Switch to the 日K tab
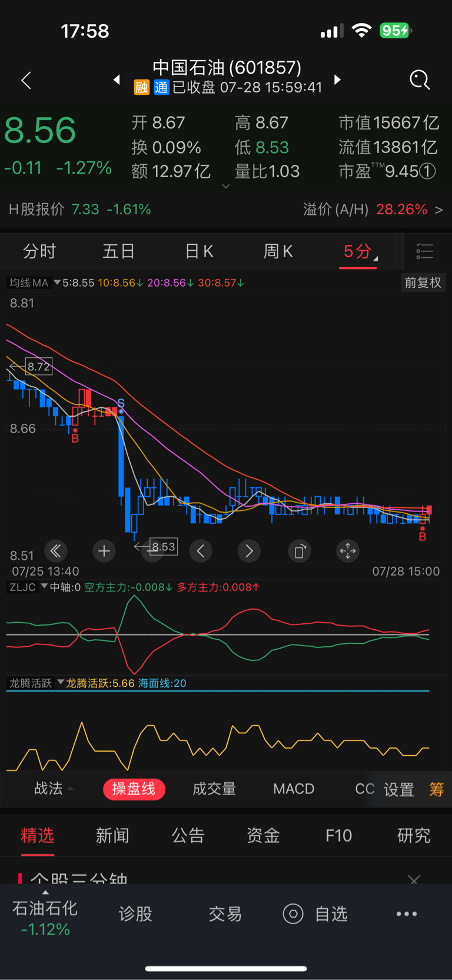 199,251
